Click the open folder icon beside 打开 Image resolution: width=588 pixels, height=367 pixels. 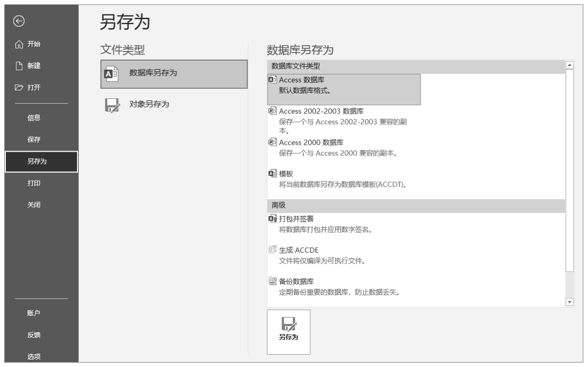pos(19,87)
